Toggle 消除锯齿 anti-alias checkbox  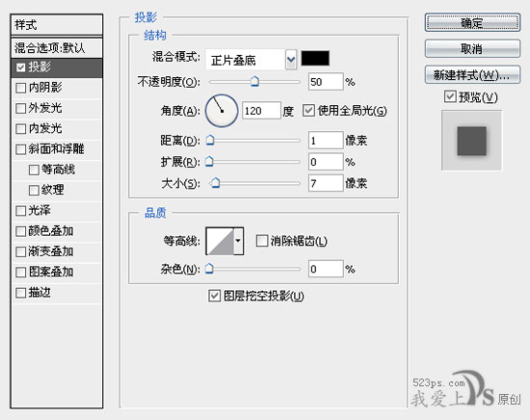click(x=261, y=241)
